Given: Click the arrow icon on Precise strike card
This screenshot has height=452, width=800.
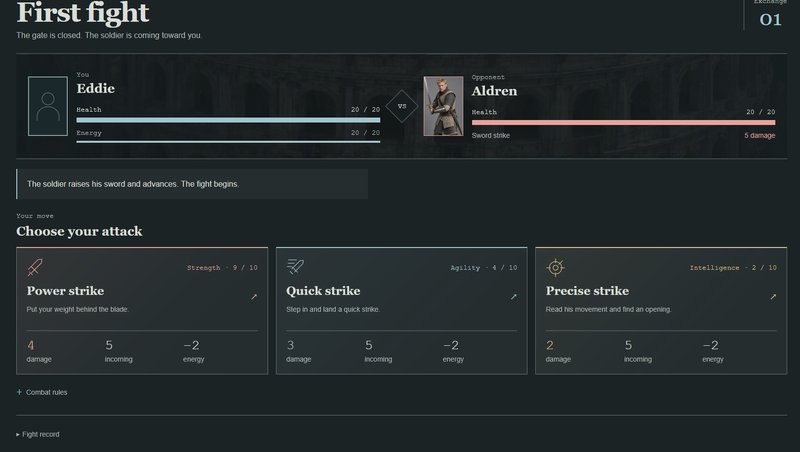Looking at the screenshot, I should click(x=773, y=296).
